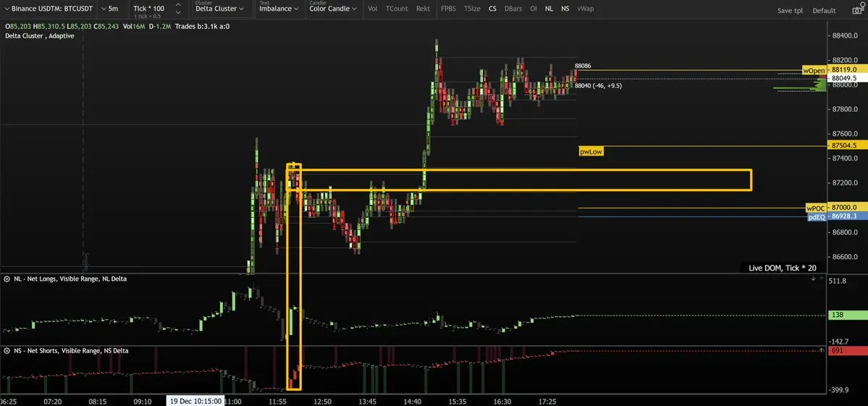
Task: Click the Delta Cluster, Adaptive legend text
Action: click(39, 36)
